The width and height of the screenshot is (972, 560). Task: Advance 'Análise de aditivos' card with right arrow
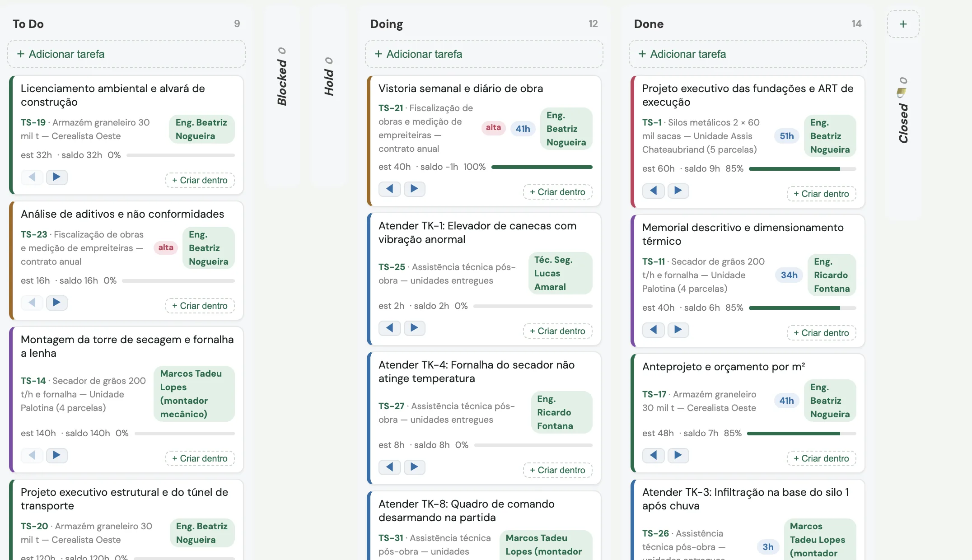point(56,303)
